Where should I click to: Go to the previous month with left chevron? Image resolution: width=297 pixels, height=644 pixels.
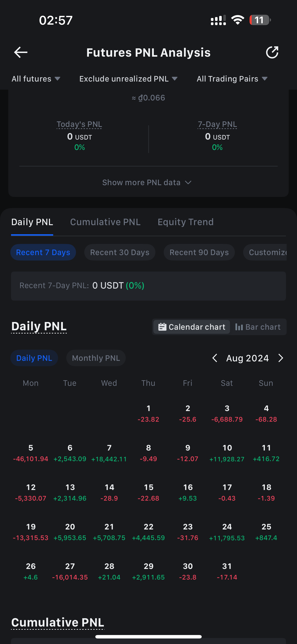click(215, 358)
